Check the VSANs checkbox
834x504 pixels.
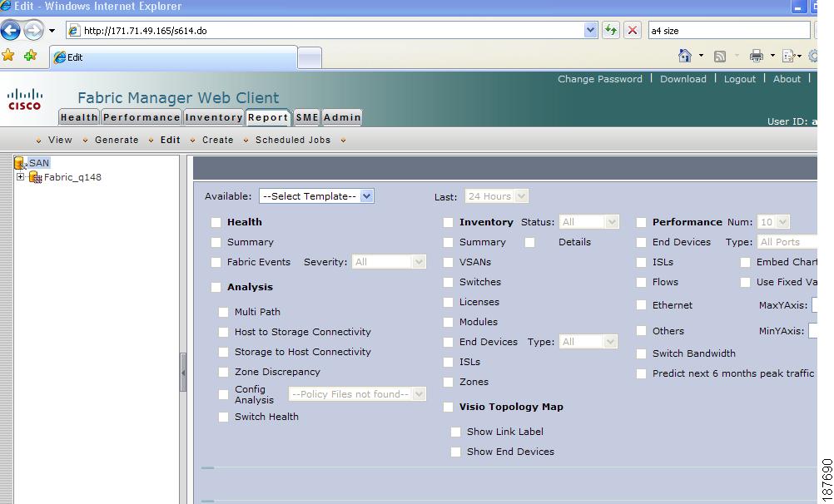449,262
